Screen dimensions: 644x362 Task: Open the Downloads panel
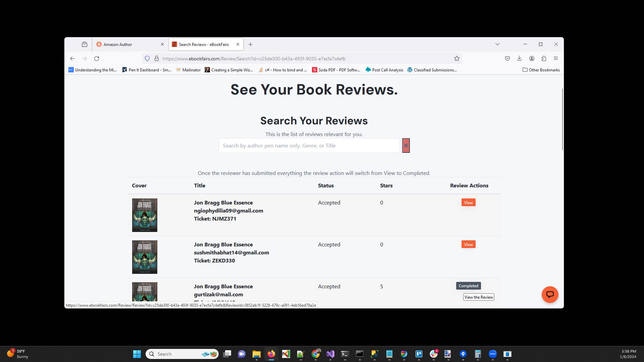point(519,58)
